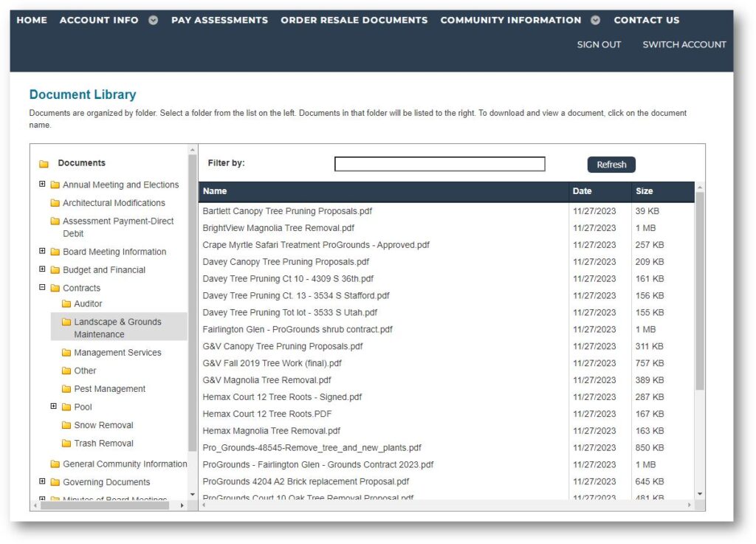Click the Landscape & Grounds Maintenance folder icon

66,322
